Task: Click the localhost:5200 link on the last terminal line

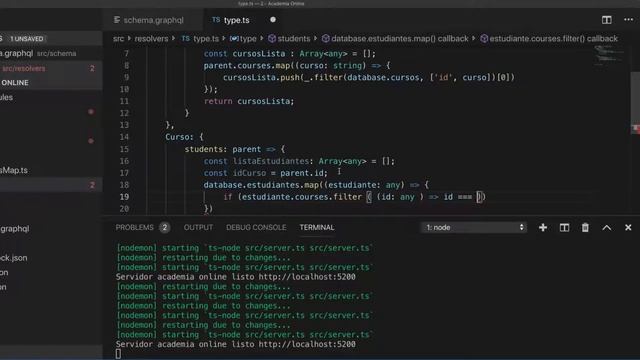Action: point(307,344)
